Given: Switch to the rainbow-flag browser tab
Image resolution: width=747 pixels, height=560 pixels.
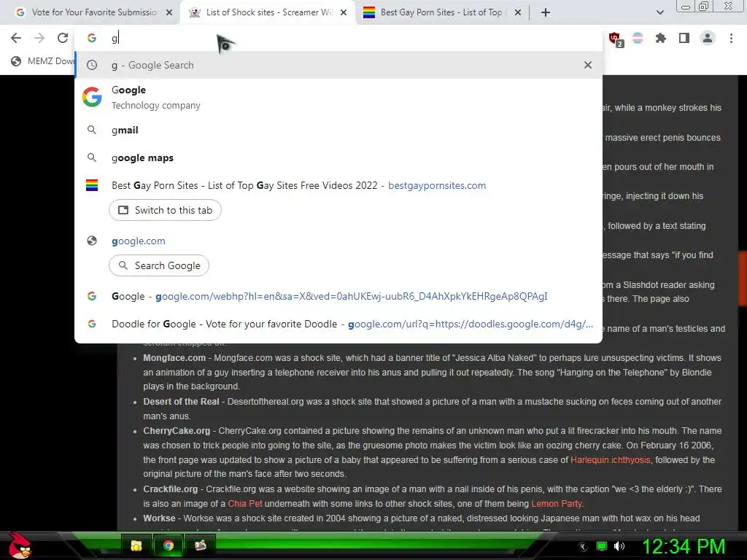Looking at the screenshot, I should point(441,12).
